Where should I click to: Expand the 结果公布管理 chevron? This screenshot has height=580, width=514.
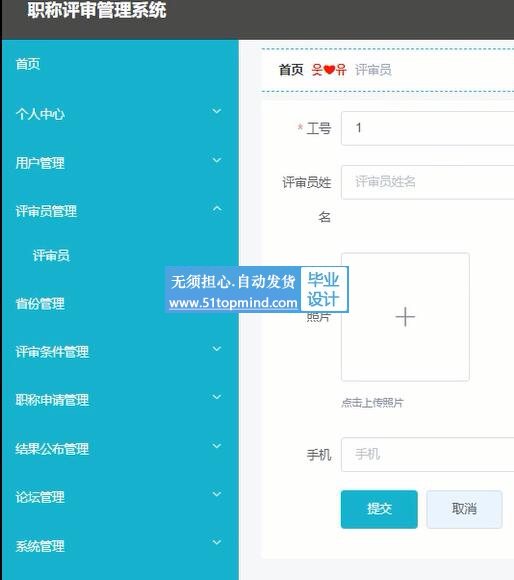click(217, 446)
